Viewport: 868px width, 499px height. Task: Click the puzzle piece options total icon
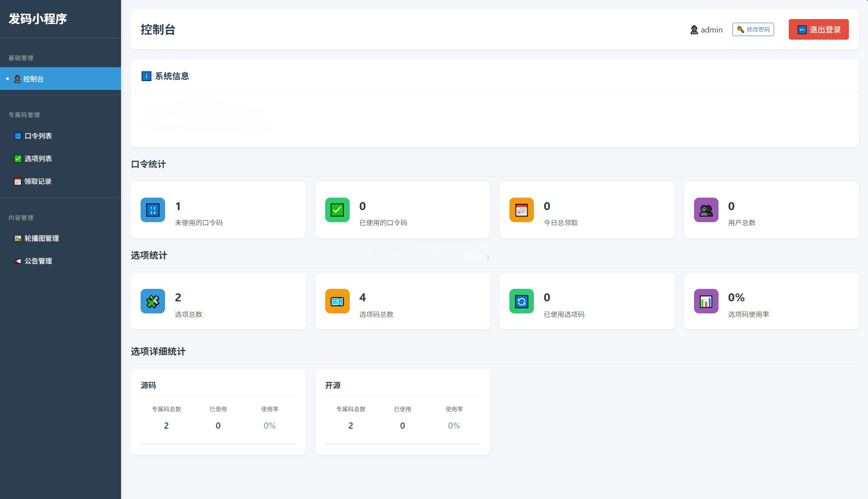153,301
